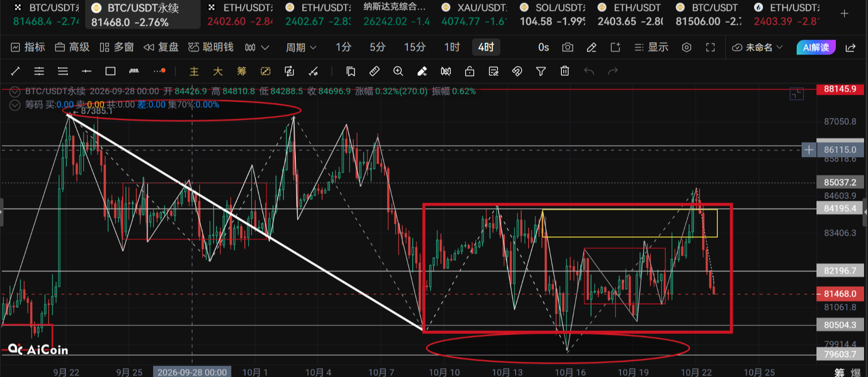Switch to the XAU/USDT tab
This screenshot has width=868, height=377.
(x=475, y=14)
